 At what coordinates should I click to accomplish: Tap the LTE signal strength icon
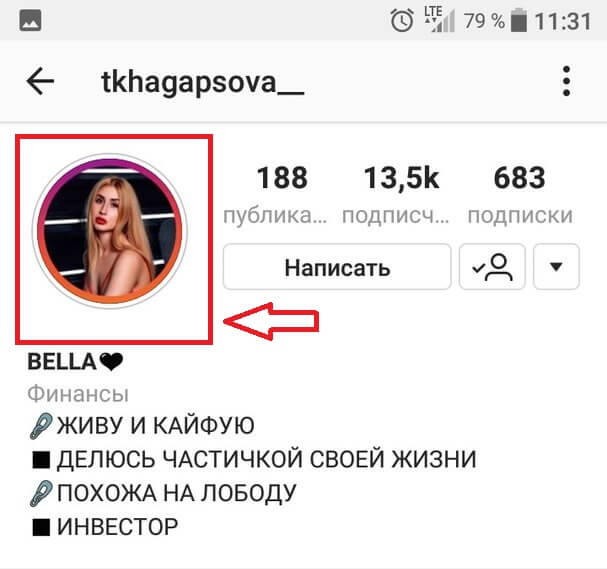click(x=439, y=19)
